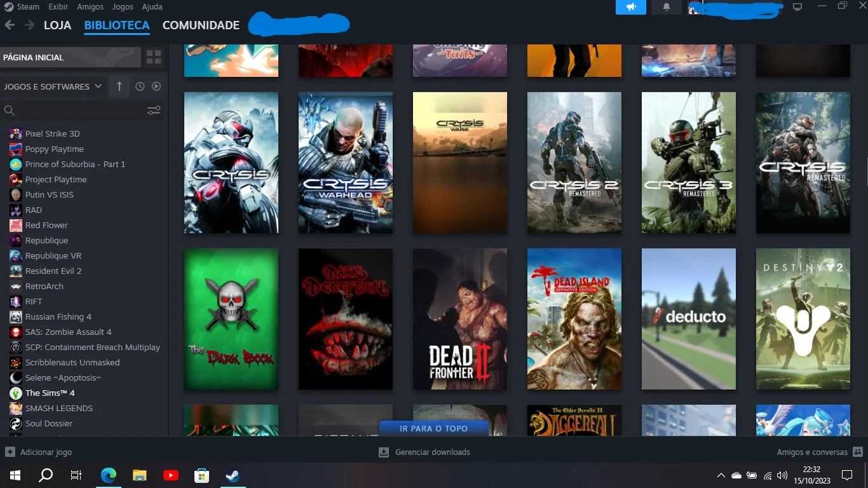Image resolution: width=868 pixels, height=488 pixels.
Task: Open Steam from the Windows taskbar
Action: 233,475
